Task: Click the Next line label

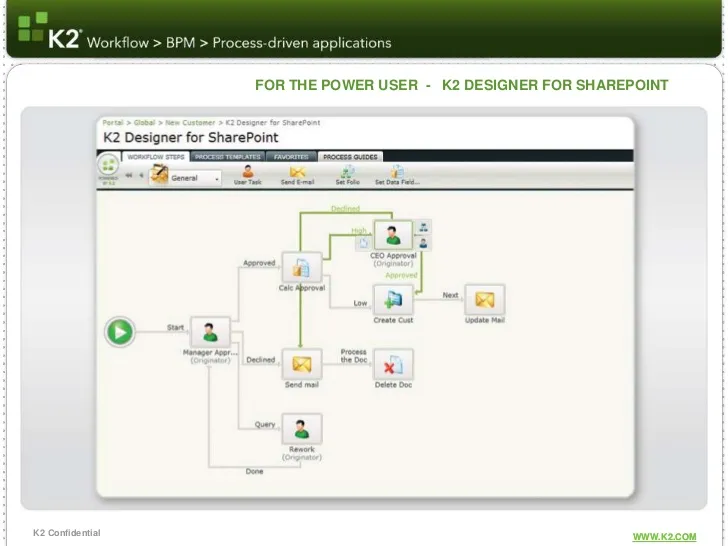Action: (450, 295)
